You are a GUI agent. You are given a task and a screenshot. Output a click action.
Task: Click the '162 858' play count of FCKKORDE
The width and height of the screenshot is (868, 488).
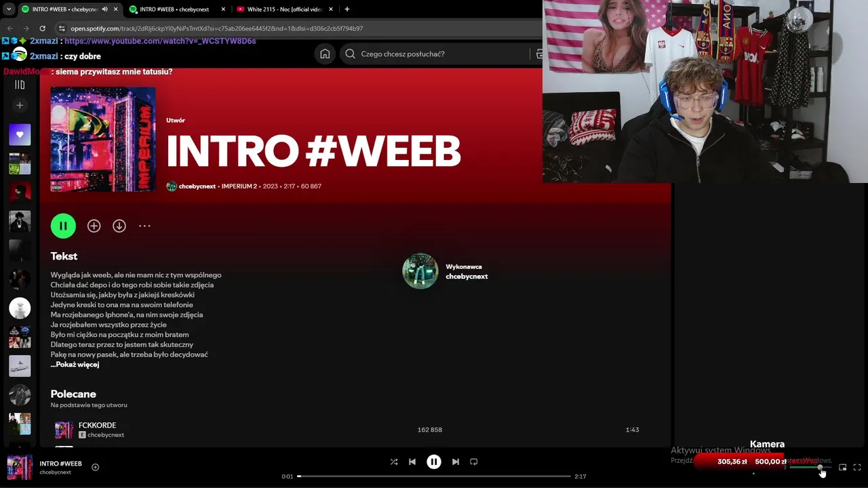pos(430,430)
